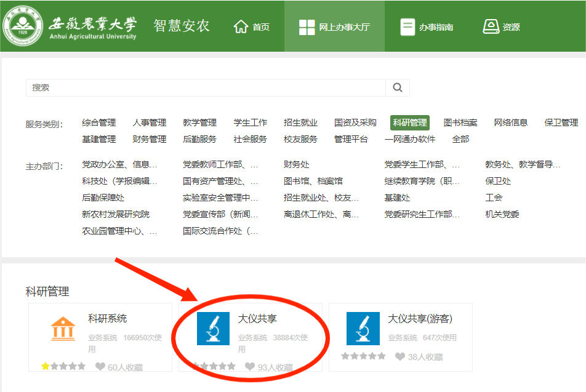Viewport: 586px width, 392px height.
Task: Open the 资源 tab
Action: (501, 26)
